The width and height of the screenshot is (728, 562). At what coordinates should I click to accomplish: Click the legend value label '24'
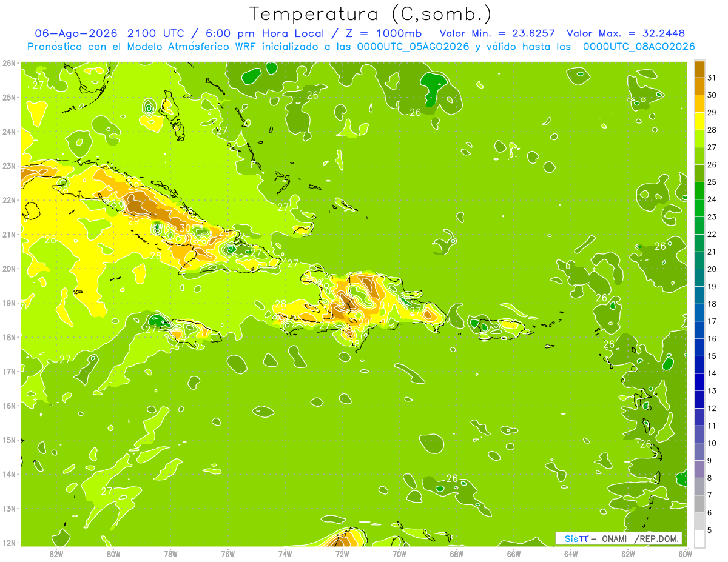pos(712,199)
